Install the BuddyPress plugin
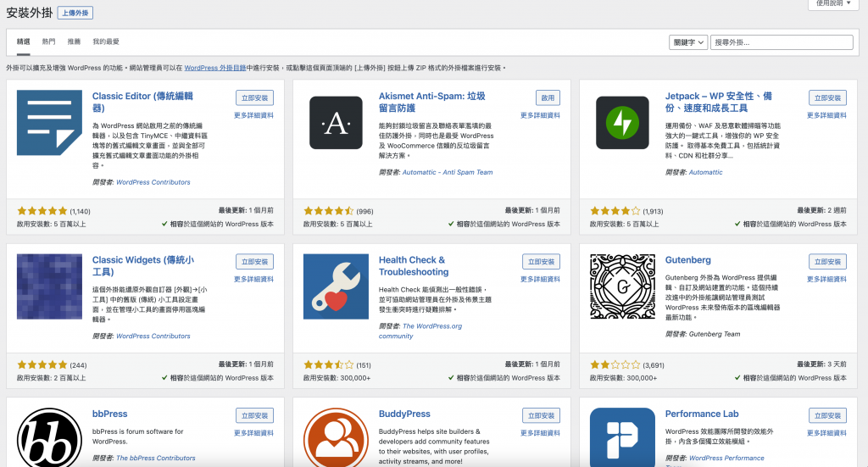 coord(541,415)
